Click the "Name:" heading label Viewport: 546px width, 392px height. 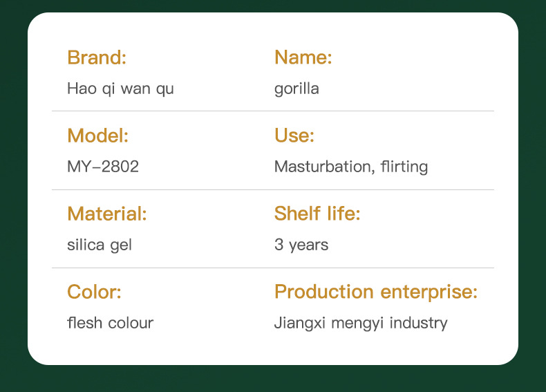(x=303, y=57)
